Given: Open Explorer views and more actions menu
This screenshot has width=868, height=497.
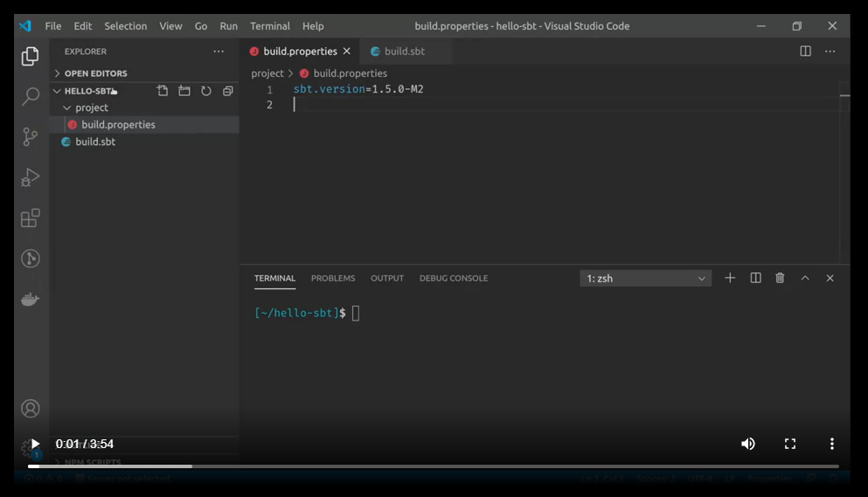Looking at the screenshot, I should (x=219, y=52).
